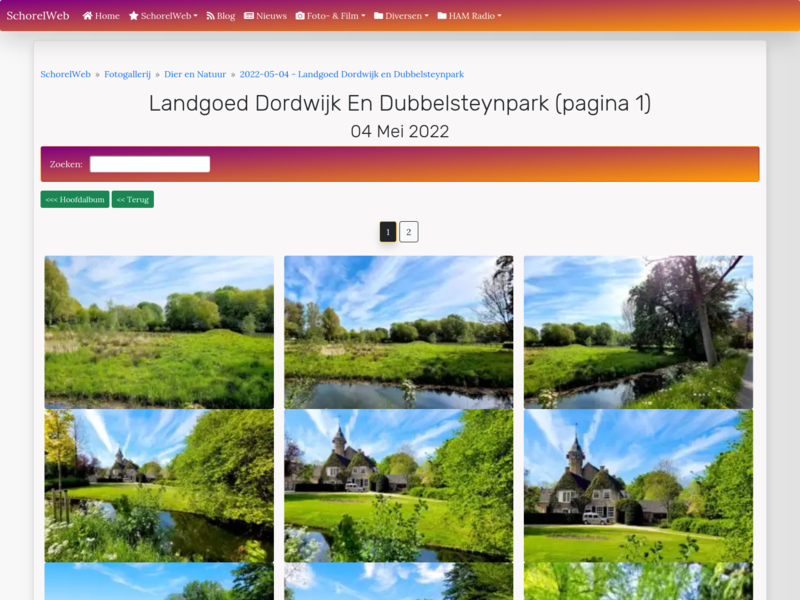Click the folder icon beside HAM Radio

pos(442,16)
